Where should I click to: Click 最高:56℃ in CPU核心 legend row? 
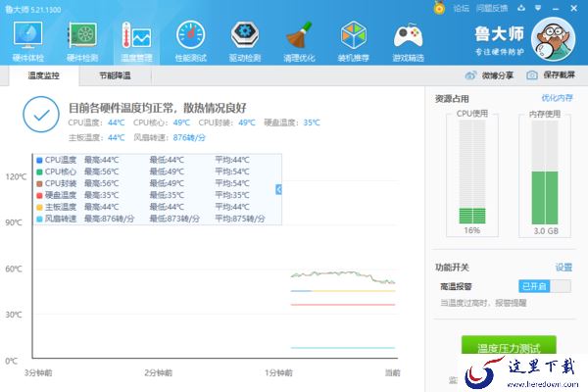click(x=101, y=171)
